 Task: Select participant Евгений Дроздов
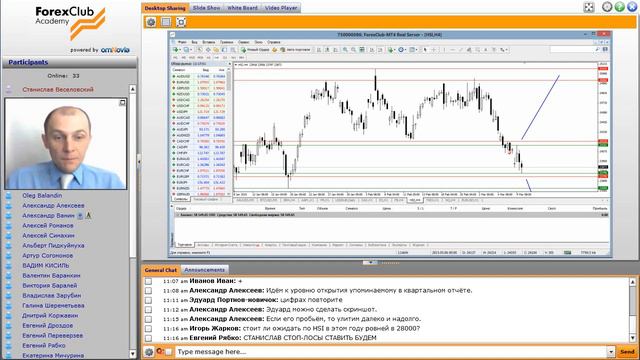pos(47,325)
